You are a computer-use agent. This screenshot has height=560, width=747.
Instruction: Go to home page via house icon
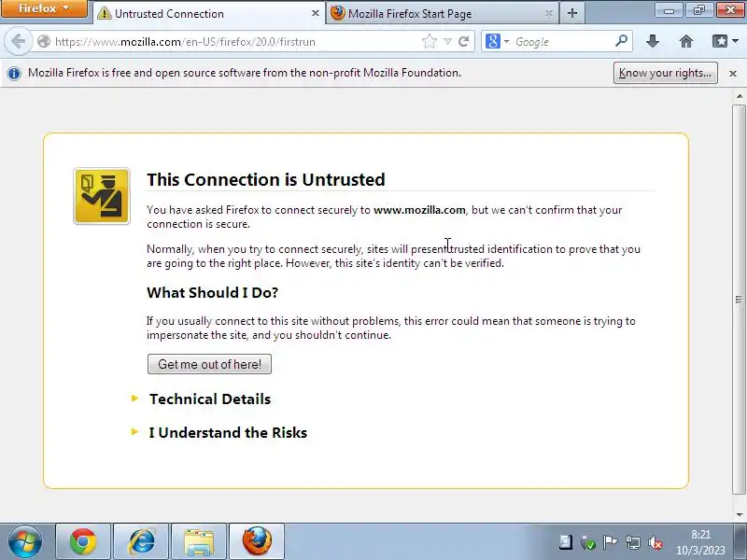click(686, 41)
